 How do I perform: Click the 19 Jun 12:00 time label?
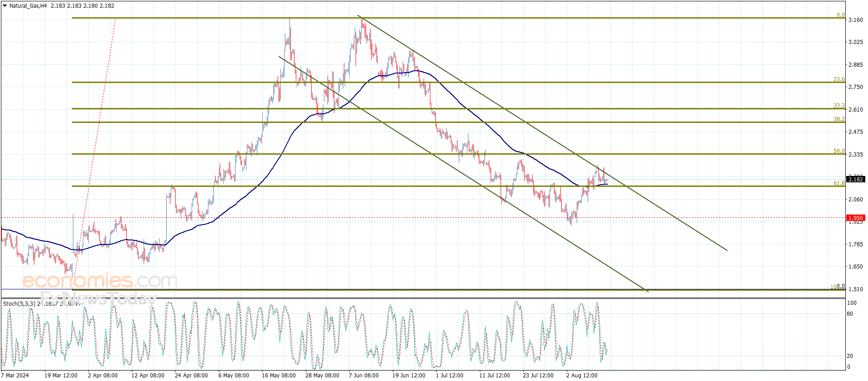[409, 376]
